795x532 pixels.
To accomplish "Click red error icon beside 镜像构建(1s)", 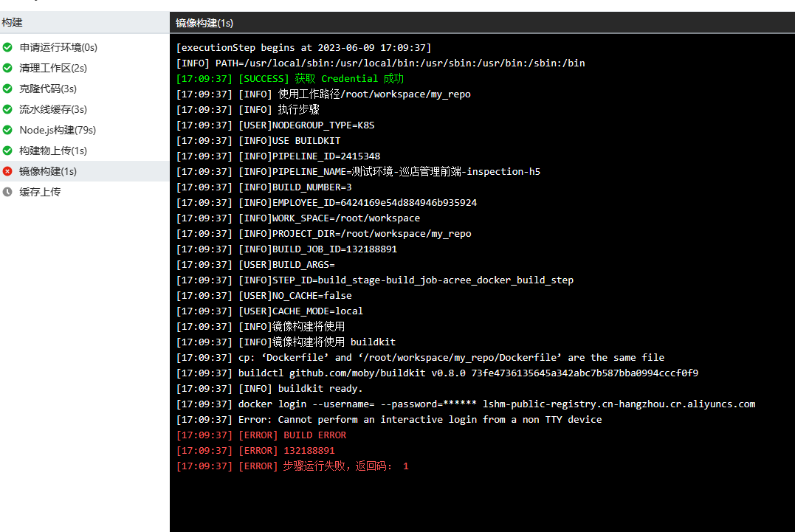I will [7, 171].
